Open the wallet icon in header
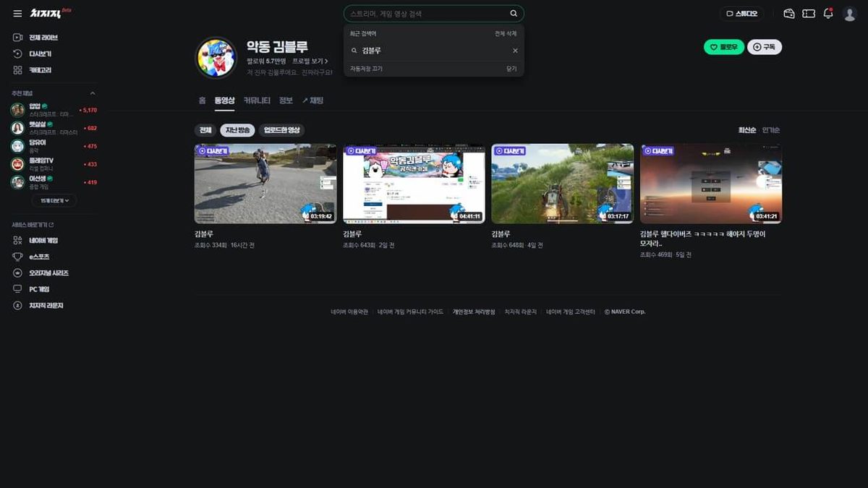The width and height of the screenshot is (868, 488). coord(789,14)
